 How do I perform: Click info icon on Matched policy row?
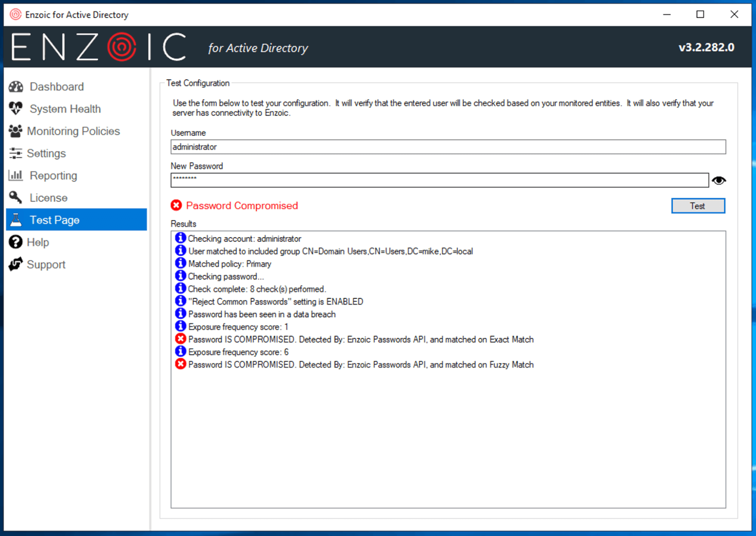(x=180, y=263)
